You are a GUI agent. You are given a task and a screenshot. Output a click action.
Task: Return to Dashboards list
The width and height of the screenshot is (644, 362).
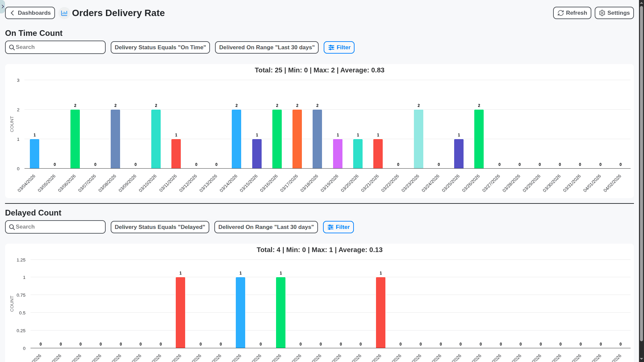pyautogui.click(x=30, y=13)
